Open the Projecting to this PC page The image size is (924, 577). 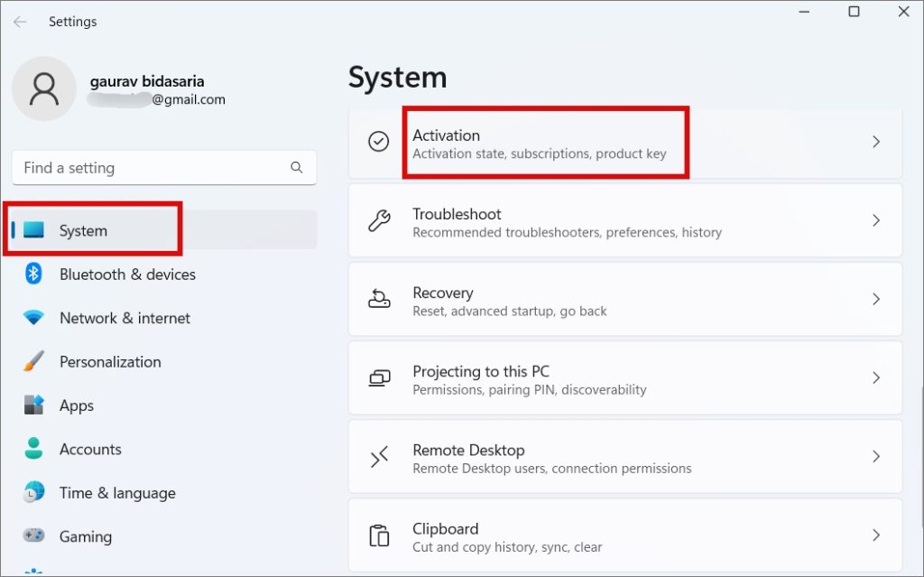pos(625,377)
